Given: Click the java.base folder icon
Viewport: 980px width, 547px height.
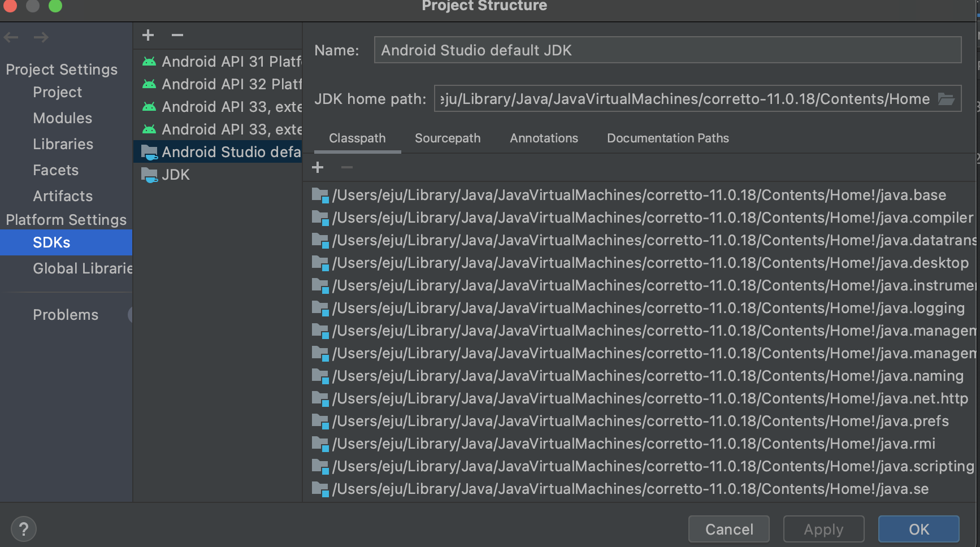Looking at the screenshot, I should [x=320, y=196].
